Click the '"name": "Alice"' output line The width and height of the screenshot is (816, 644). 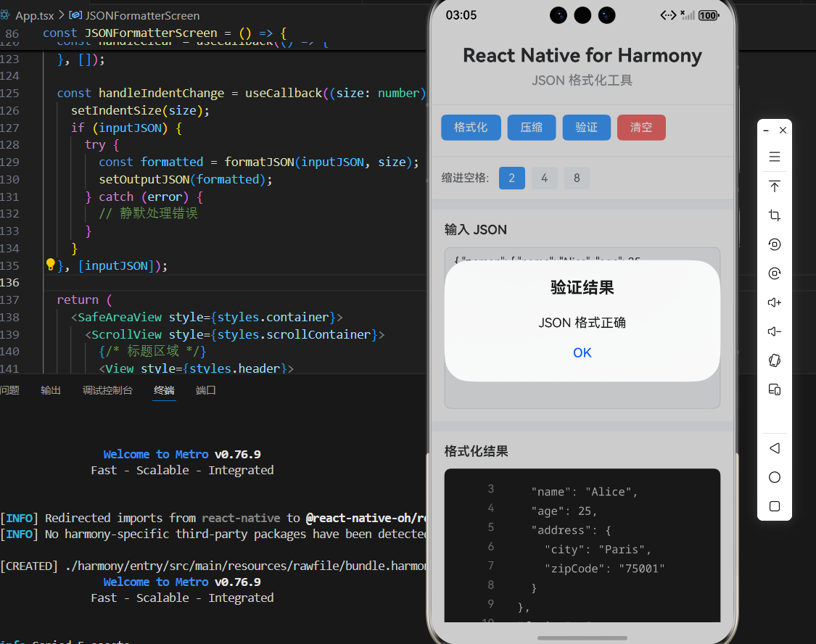[584, 492]
